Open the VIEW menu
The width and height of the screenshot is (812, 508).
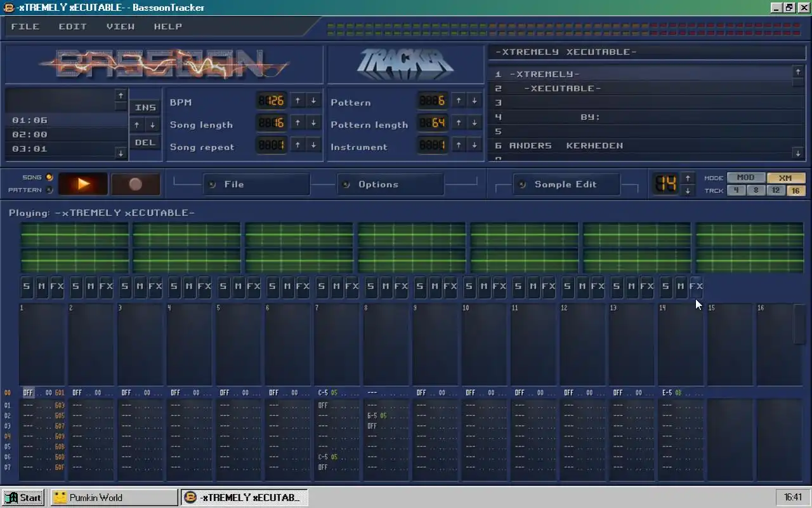[121, 27]
